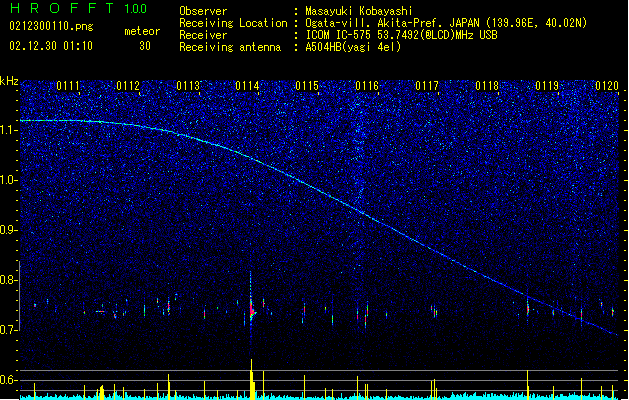Click the 0112 time marker
Viewport: 629px width, 400px height.
click(128, 86)
